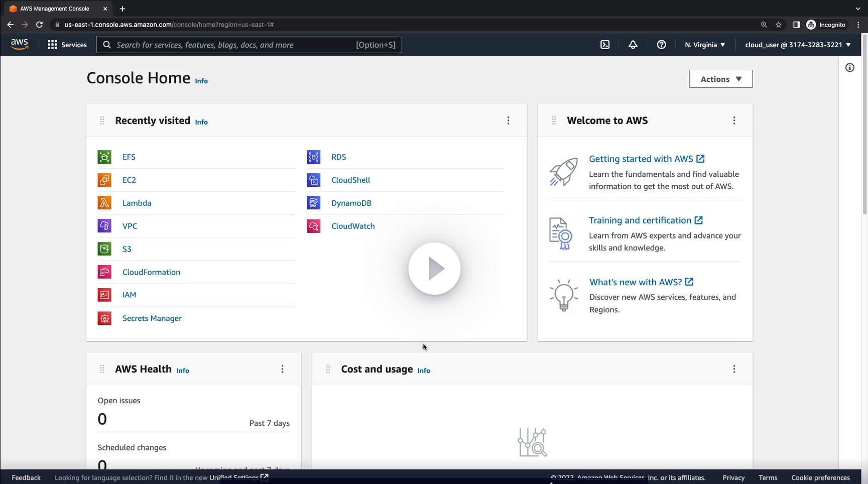The width and height of the screenshot is (868, 484).
Task: Click Info next to Cost and usage
Action: (424, 371)
